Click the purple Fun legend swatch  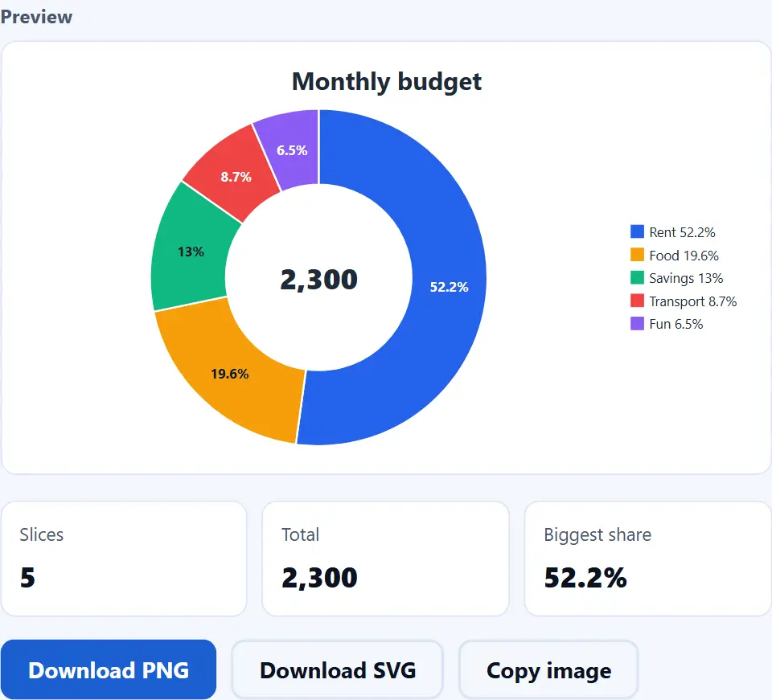coord(637,324)
